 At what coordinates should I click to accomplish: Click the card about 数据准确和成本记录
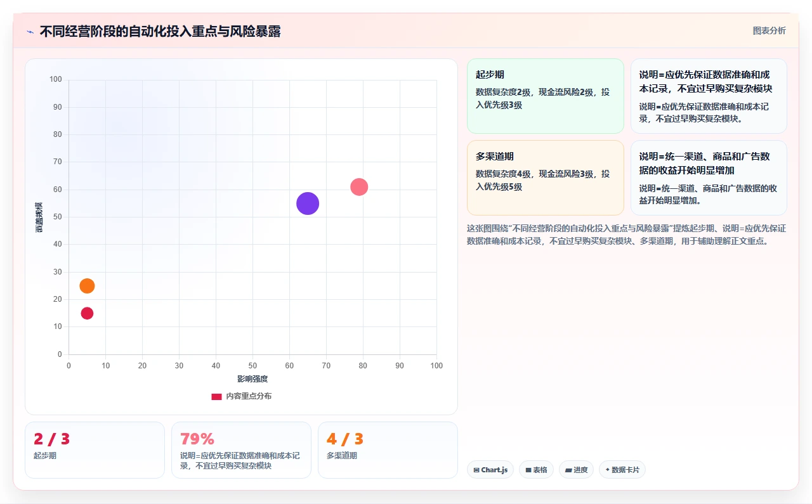click(x=709, y=96)
